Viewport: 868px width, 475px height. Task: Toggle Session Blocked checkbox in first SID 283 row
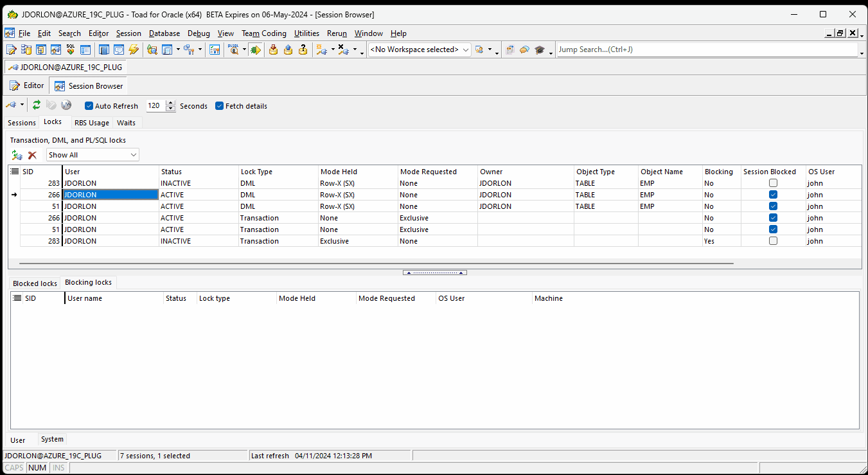click(773, 183)
